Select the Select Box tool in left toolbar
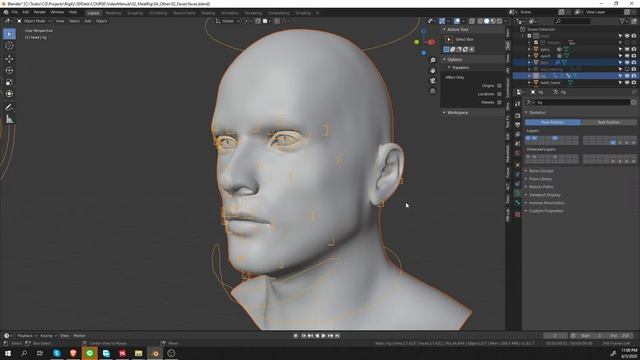This screenshot has height=360, width=640. click(9, 34)
